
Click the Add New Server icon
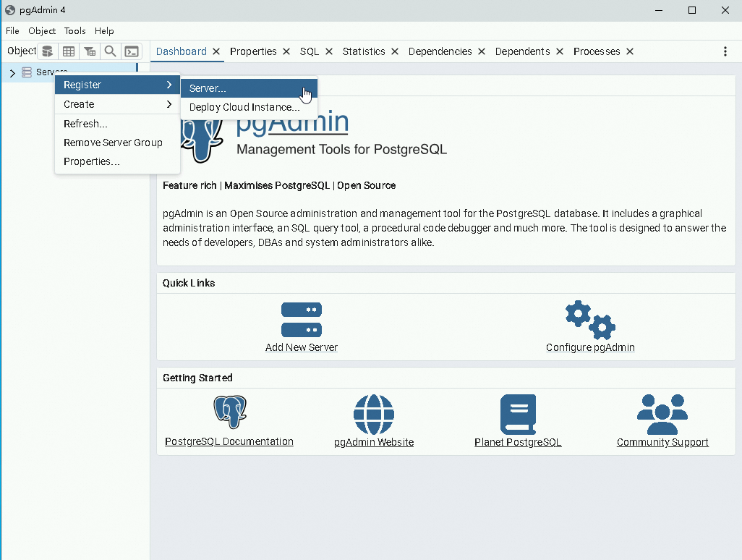coord(302,320)
